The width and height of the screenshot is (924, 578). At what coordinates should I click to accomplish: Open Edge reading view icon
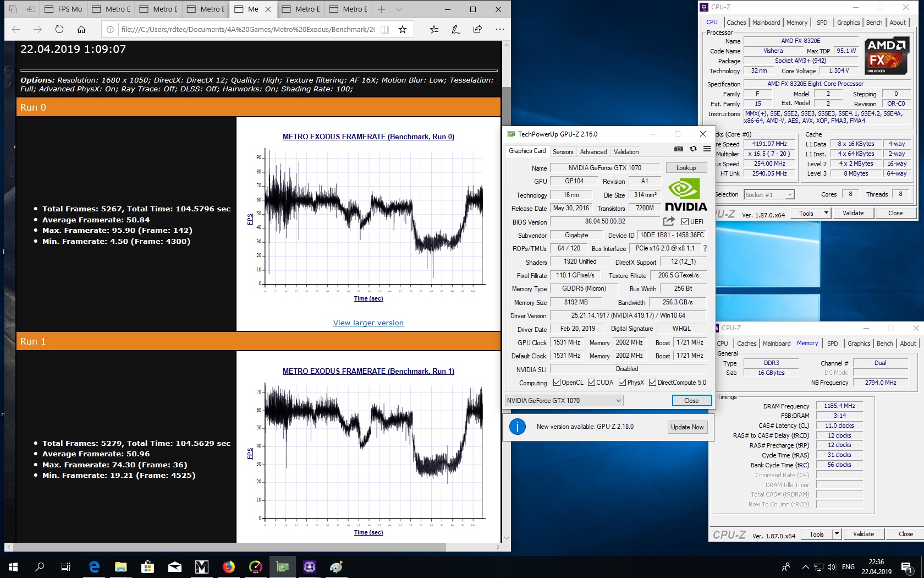click(384, 30)
